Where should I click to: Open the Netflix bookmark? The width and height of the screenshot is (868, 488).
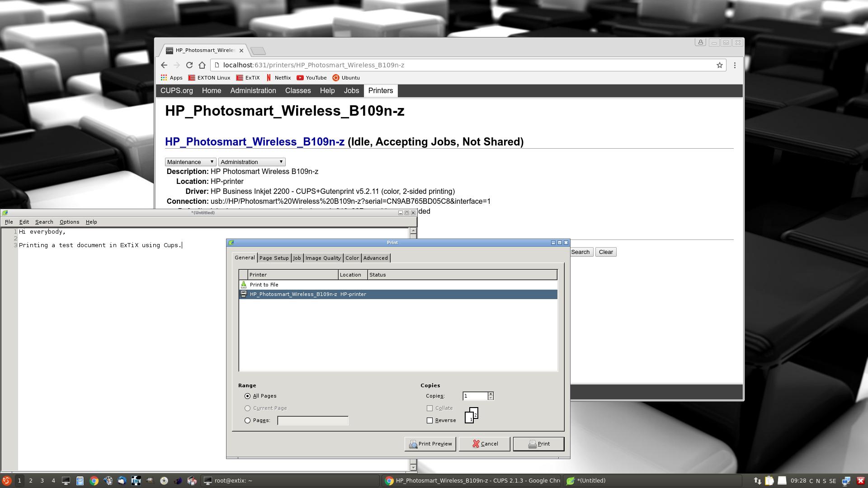point(278,78)
